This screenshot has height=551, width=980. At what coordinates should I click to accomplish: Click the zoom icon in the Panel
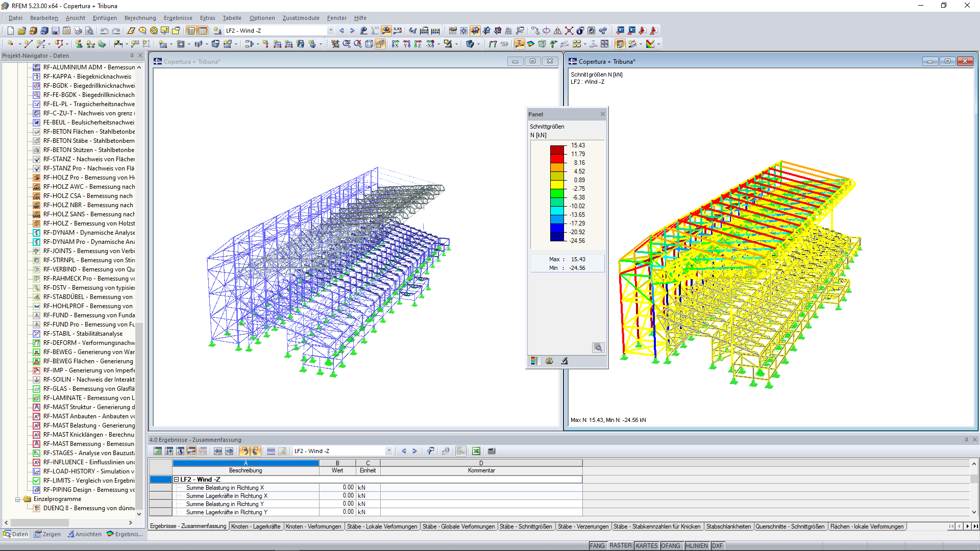[598, 347]
